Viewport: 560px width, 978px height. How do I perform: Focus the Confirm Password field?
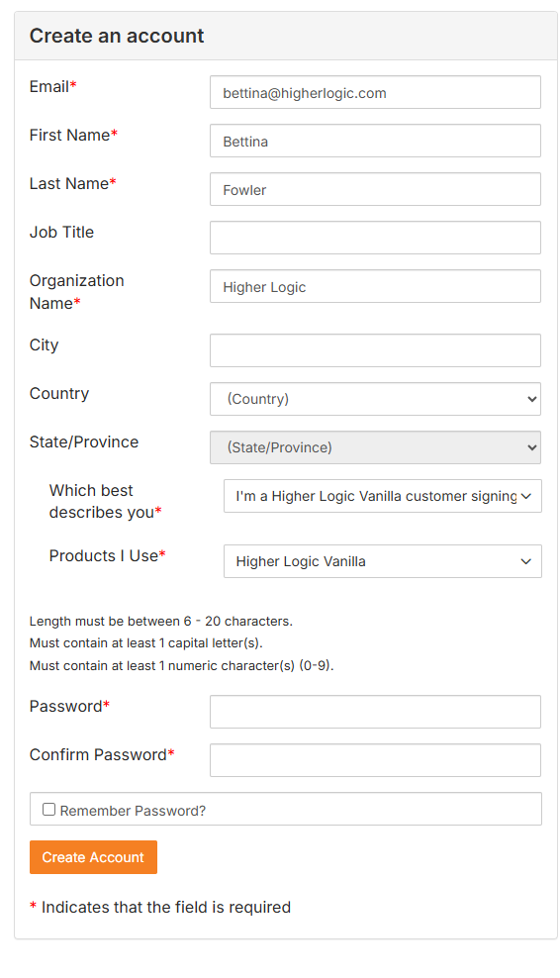(375, 760)
